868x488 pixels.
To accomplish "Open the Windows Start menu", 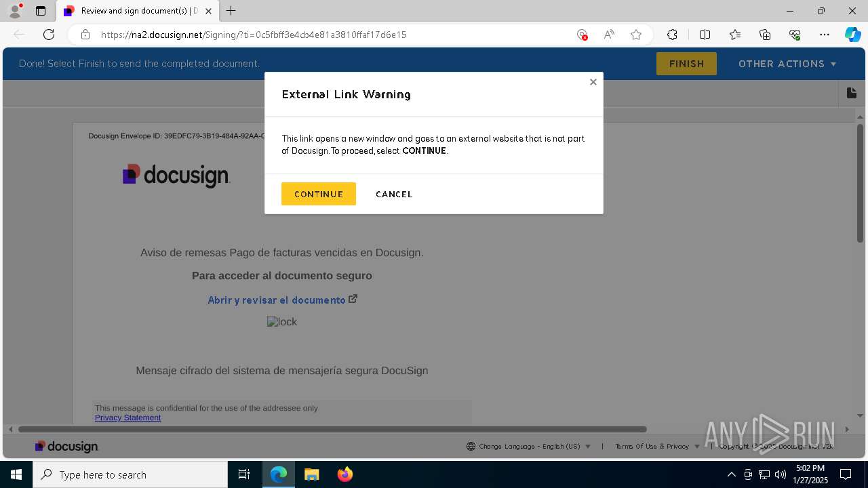I will click(x=16, y=474).
